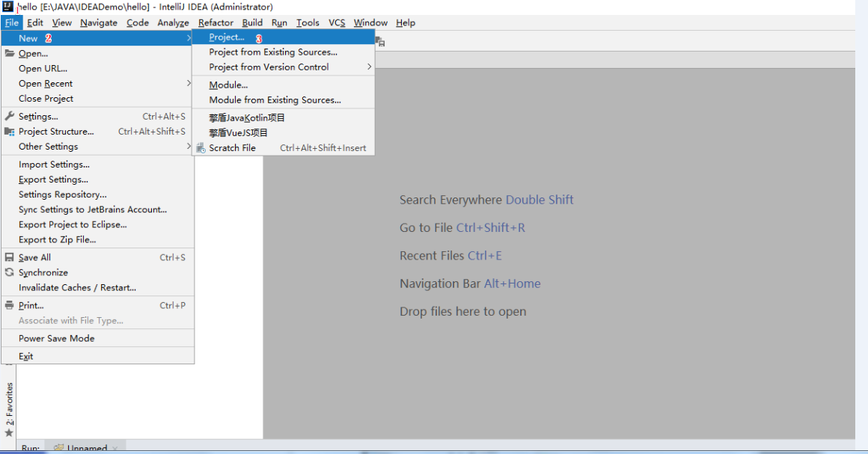Click the refresh icon beside Synchronize
868x454 pixels.
click(x=10, y=272)
